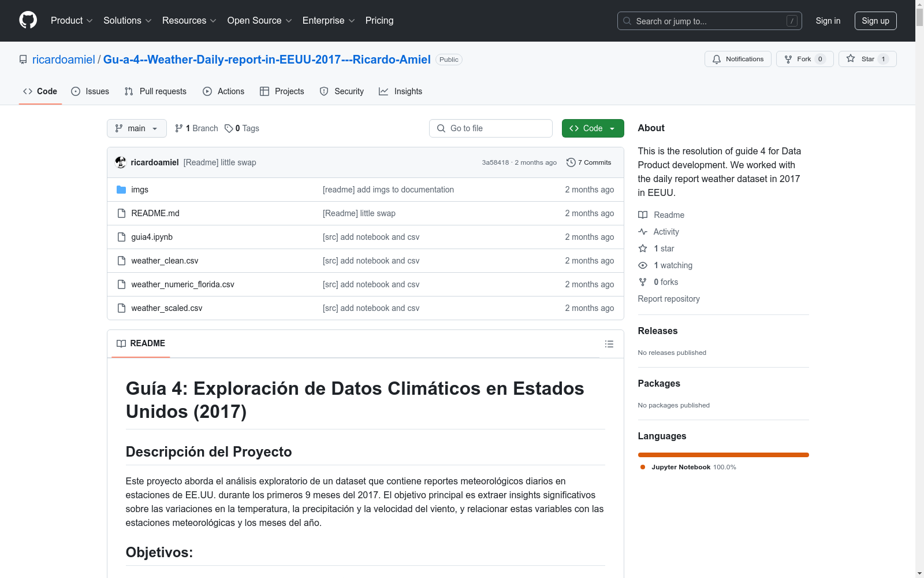Click the Tags icon next to 0 Tags
The image size is (924, 578).
click(229, 128)
